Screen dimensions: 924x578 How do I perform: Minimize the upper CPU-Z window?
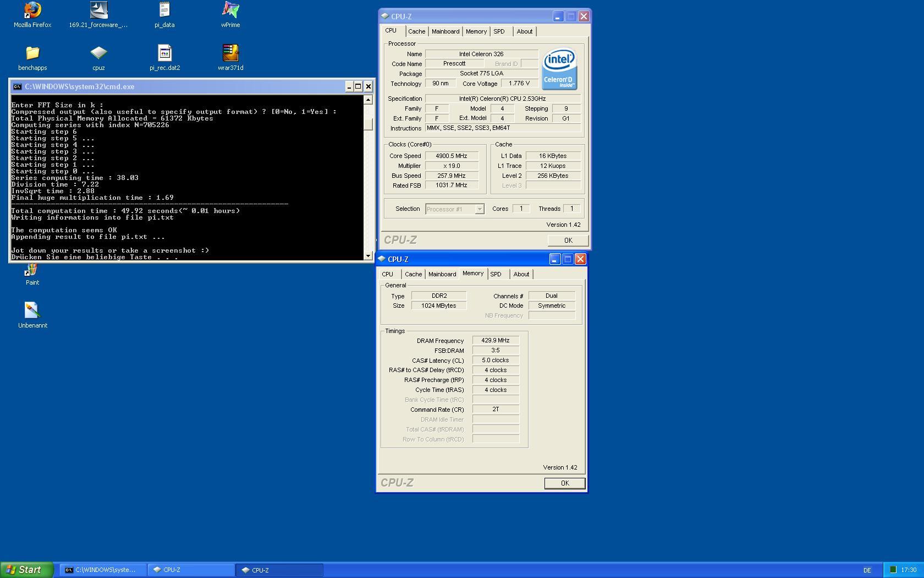tap(558, 17)
